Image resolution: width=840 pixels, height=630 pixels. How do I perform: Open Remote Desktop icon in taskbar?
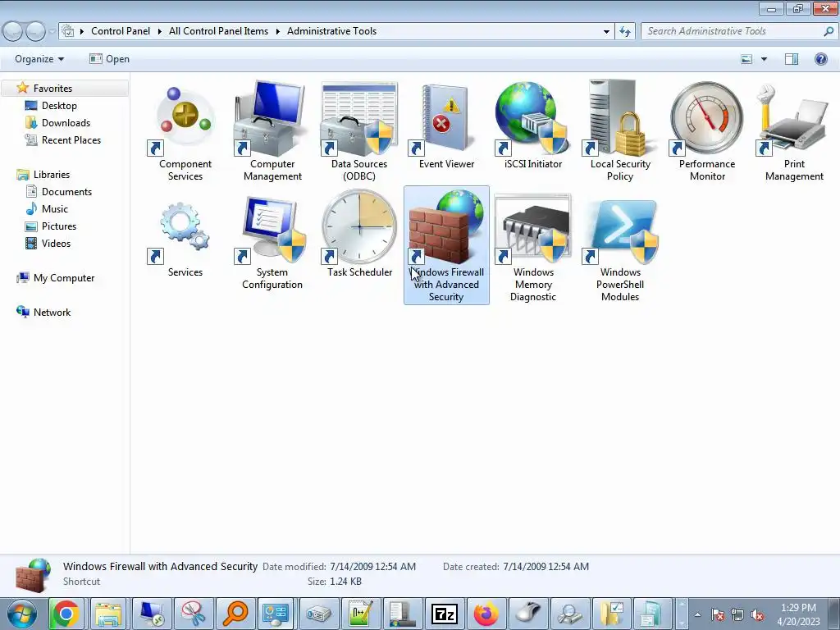click(152, 614)
